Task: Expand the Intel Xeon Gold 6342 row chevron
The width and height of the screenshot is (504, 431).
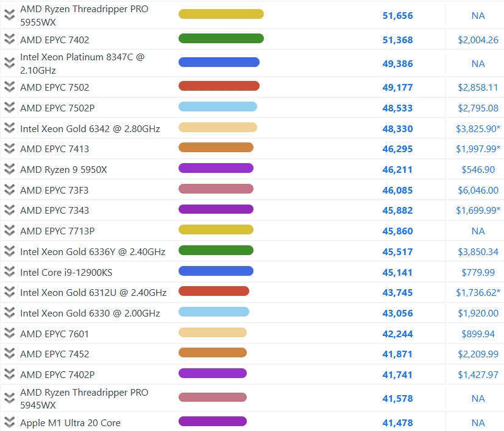Action: click(9, 128)
